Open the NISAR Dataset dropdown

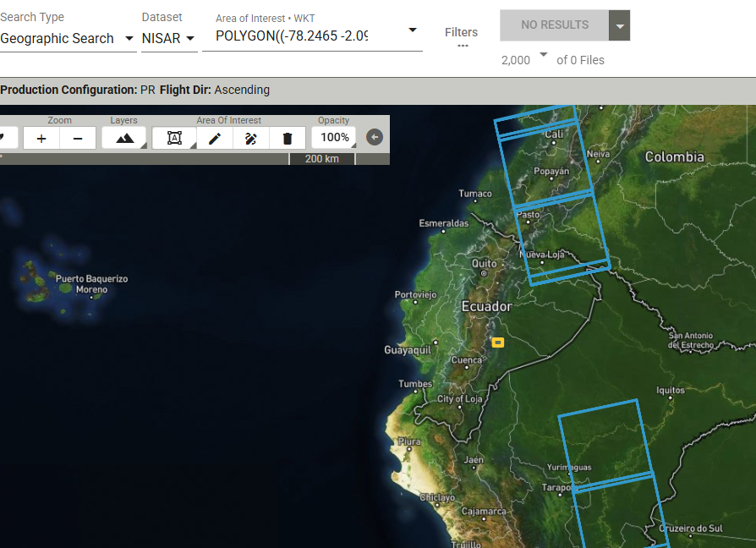169,39
